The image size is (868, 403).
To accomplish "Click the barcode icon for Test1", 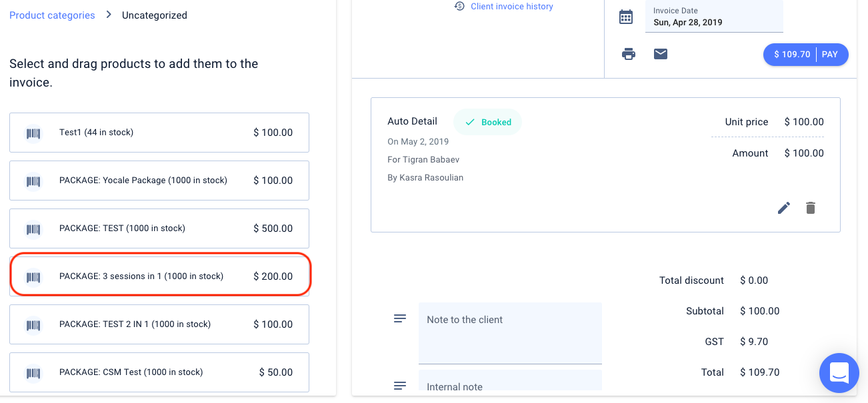I will (33, 133).
